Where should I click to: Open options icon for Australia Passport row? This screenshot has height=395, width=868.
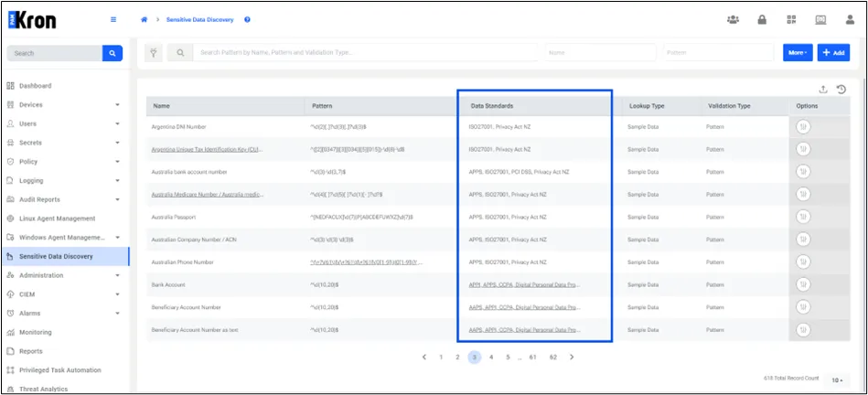pos(803,217)
